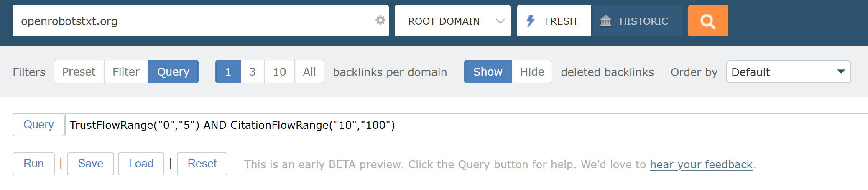This screenshot has width=868, height=190.
Task: Click the orange search magnifier button
Action: pyautogui.click(x=708, y=21)
